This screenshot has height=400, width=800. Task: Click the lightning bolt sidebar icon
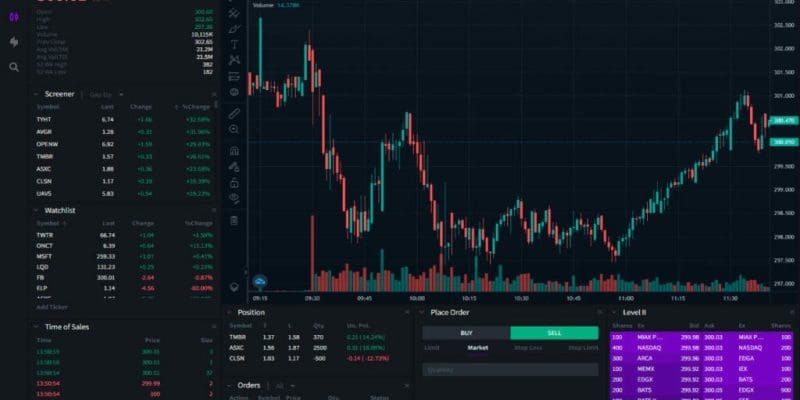click(x=14, y=42)
